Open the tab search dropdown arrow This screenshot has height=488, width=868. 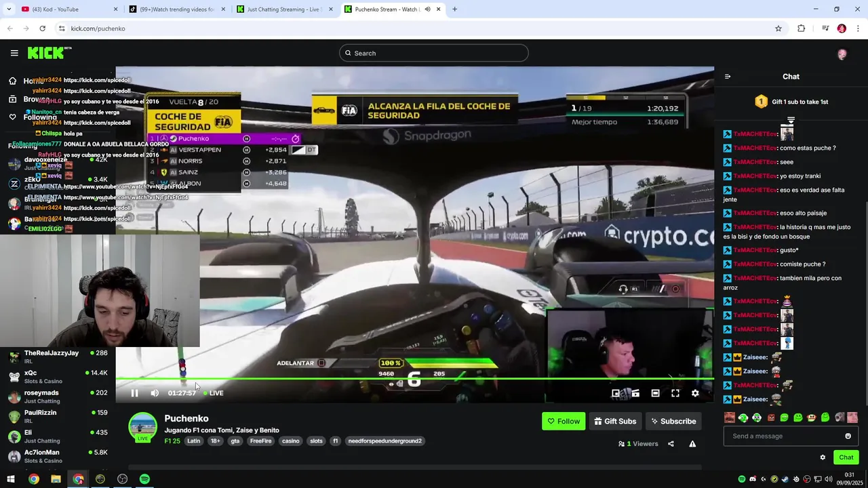(x=9, y=9)
